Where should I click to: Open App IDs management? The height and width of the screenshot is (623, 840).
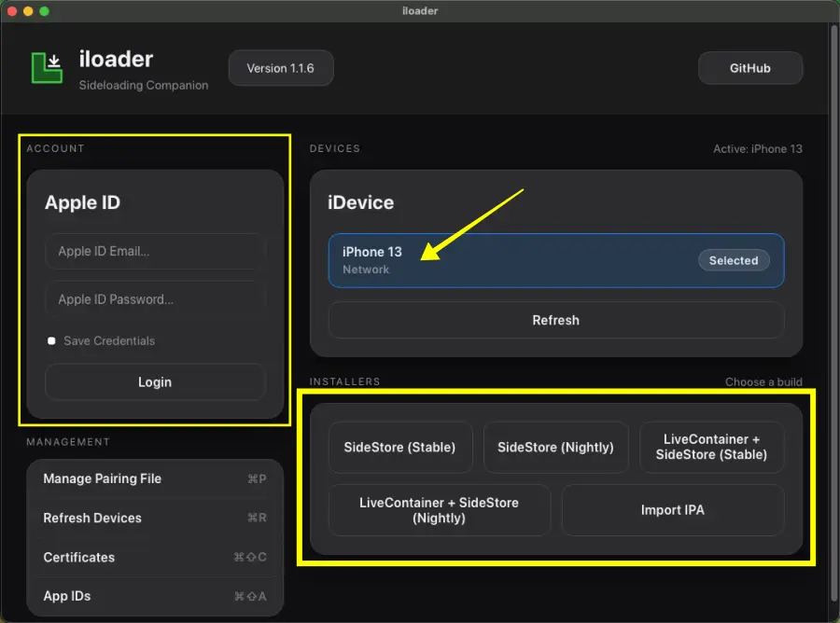[x=155, y=596]
